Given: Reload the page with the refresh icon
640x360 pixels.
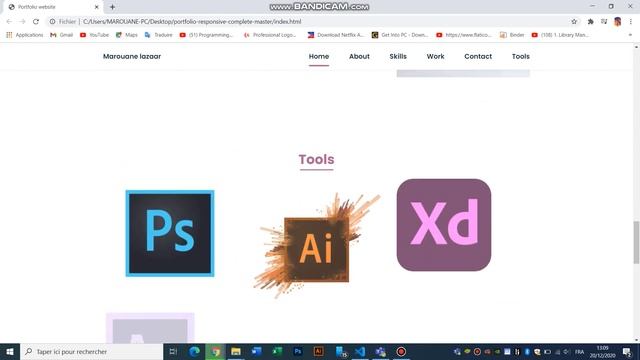Looking at the screenshot, I should (x=36, y=22).
